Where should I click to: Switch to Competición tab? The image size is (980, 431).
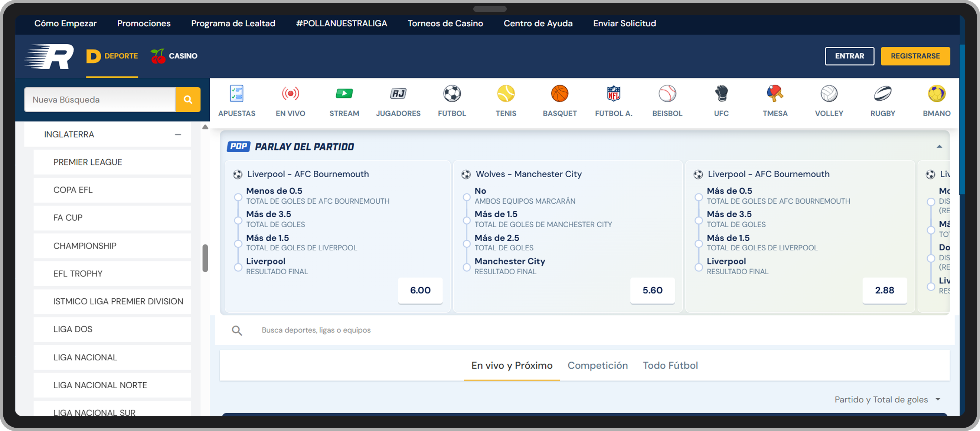(x=598, y=366)
